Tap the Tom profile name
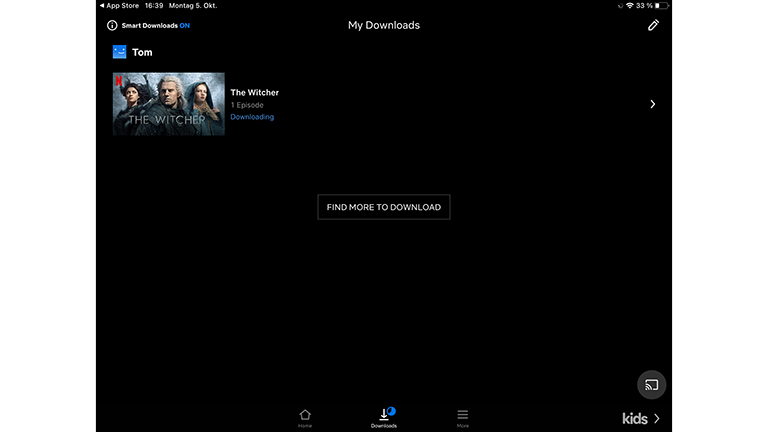The image size is (768, 432). [142, 52]
